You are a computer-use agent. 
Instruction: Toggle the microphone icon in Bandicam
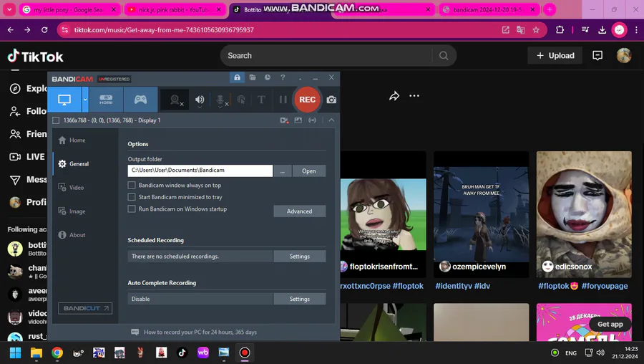tap(220, 100)
